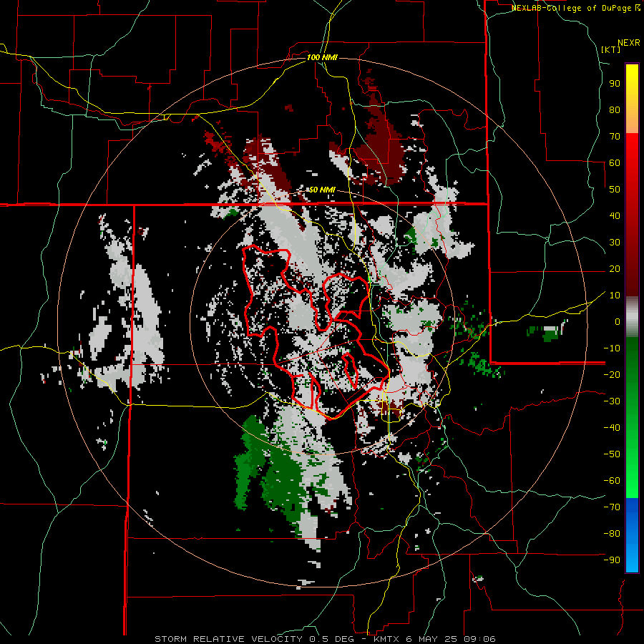Click the NEXLAB-College of DuPage watermark text
Screen dimensions: 644x644
pos(575,8)
